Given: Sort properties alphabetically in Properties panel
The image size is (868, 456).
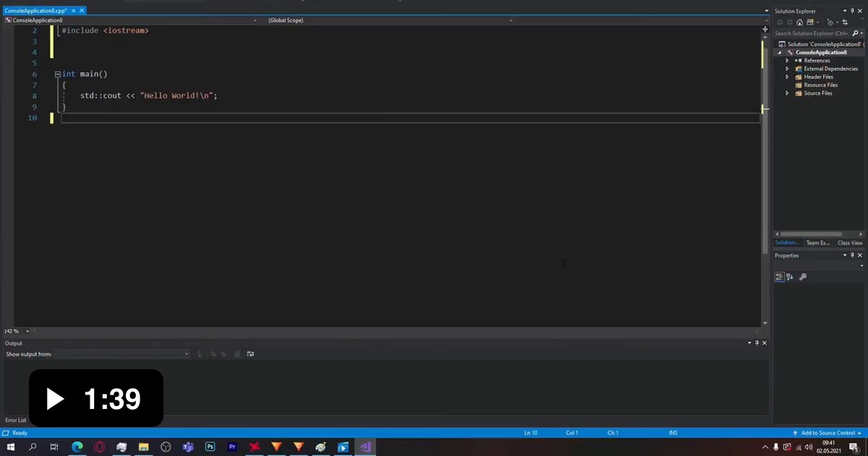Looking at the screenshot, I should [x=790, y=276].
